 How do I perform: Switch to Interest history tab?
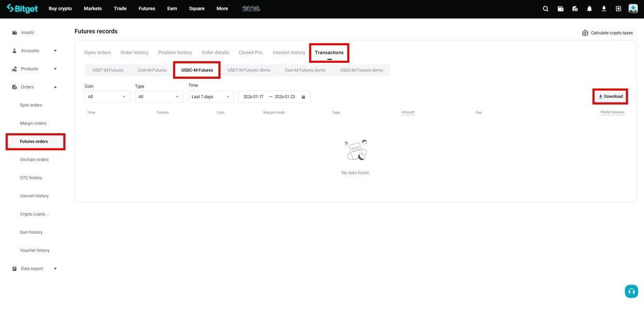tap(289, 52)
